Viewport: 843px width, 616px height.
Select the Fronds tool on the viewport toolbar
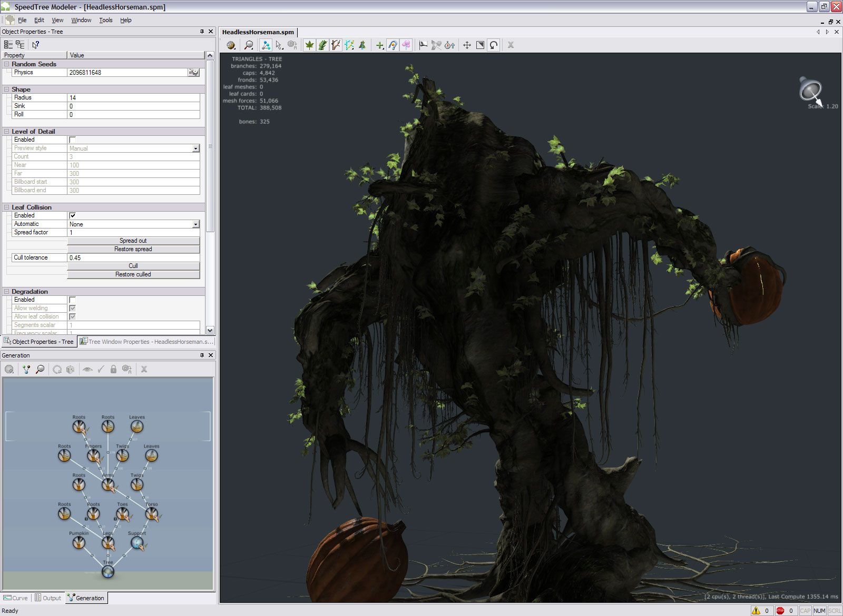point(322,45)
